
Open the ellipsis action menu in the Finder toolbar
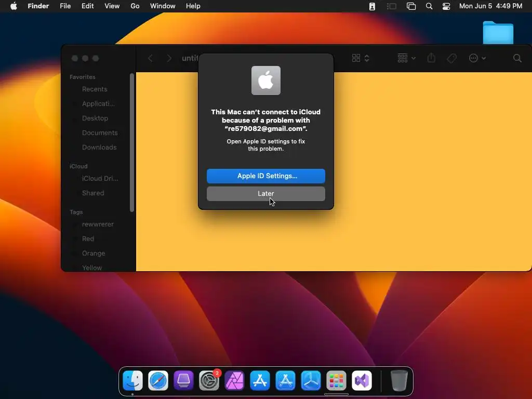(477, 58)
